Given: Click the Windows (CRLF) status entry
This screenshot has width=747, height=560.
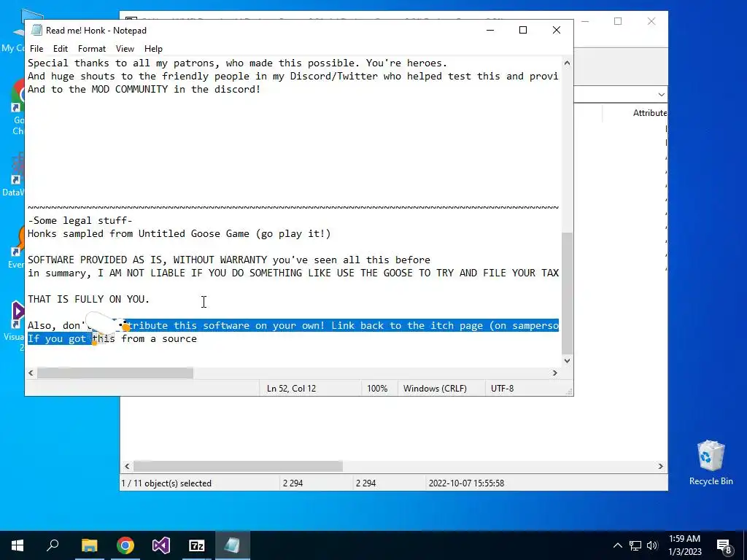Looking at the screenshot, I should tap(435, 389).
